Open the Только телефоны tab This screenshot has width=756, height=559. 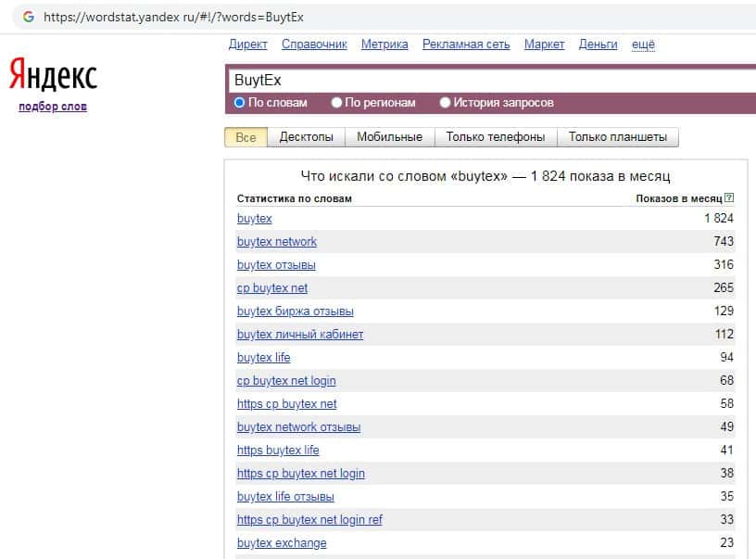[495, 137]
